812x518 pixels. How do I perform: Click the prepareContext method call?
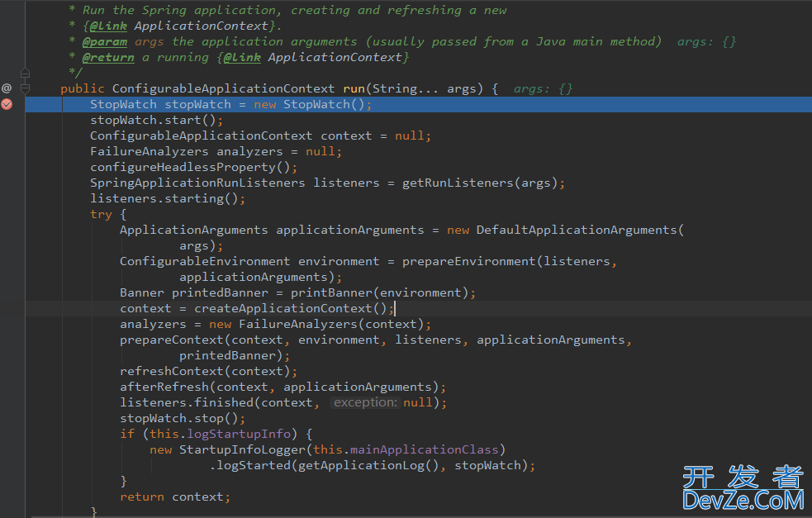pos(172,340)
